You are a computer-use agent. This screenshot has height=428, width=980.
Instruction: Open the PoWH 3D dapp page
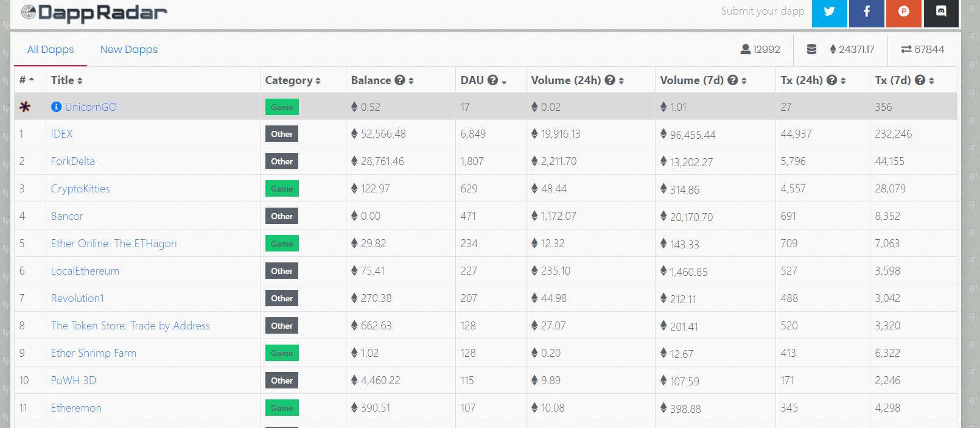coord(74,381)
